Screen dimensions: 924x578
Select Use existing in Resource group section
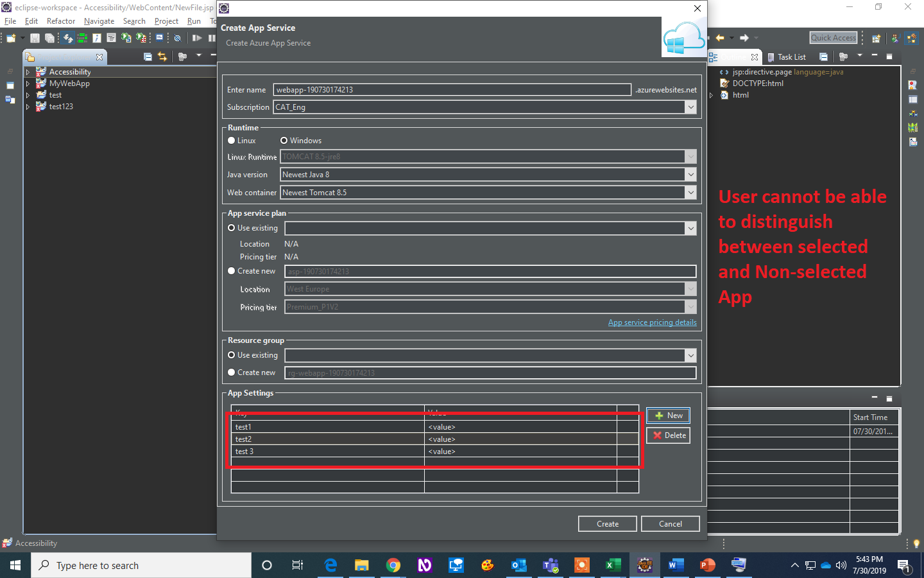click(x=231, y=355)
